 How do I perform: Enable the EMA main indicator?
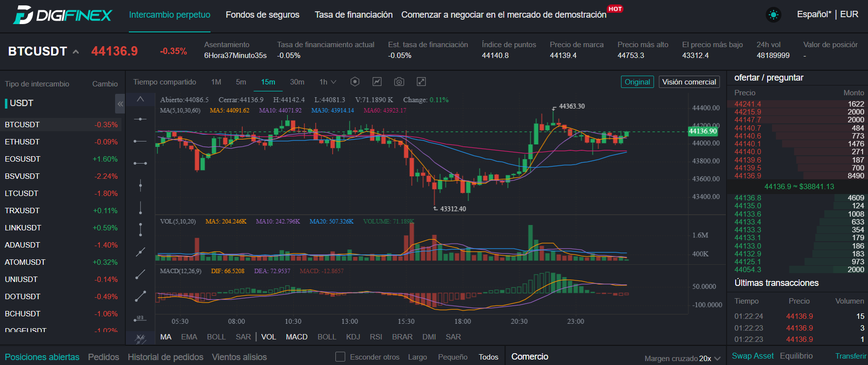coord(189,337)
